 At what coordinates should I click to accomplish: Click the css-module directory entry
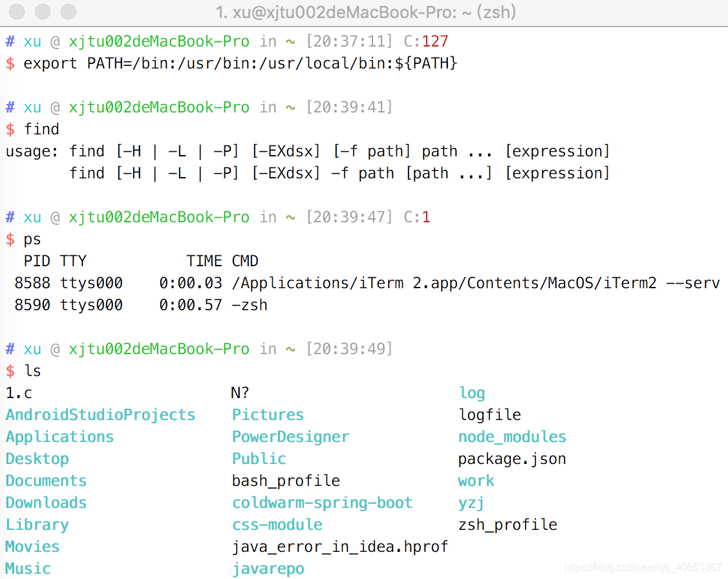tap(277, 525)
